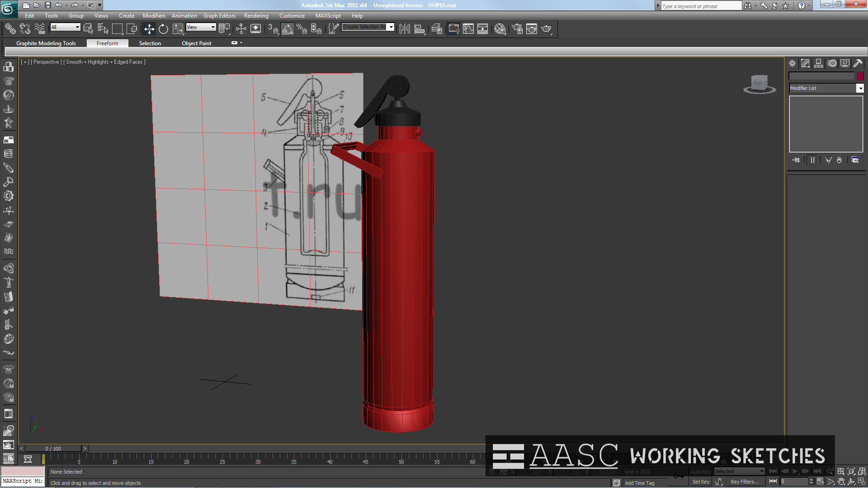Open the Rendering menu
This screenshot has width=868, height=488.
256,16
